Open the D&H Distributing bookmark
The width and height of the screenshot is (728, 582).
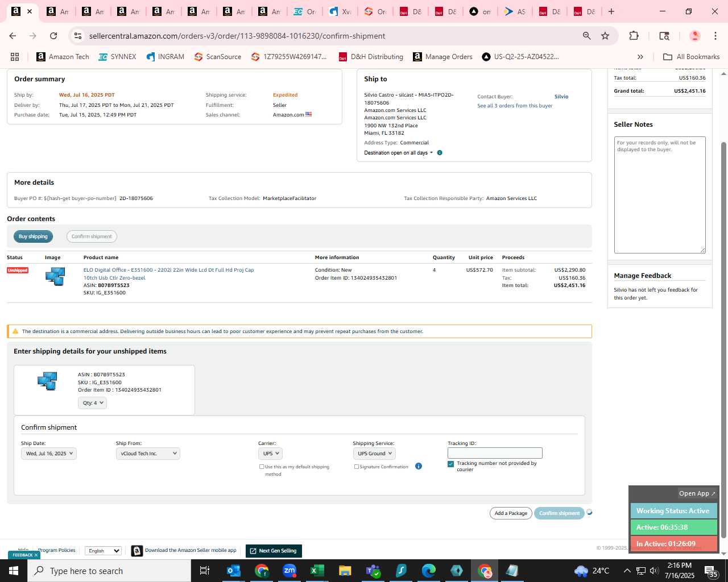[371, 57]
